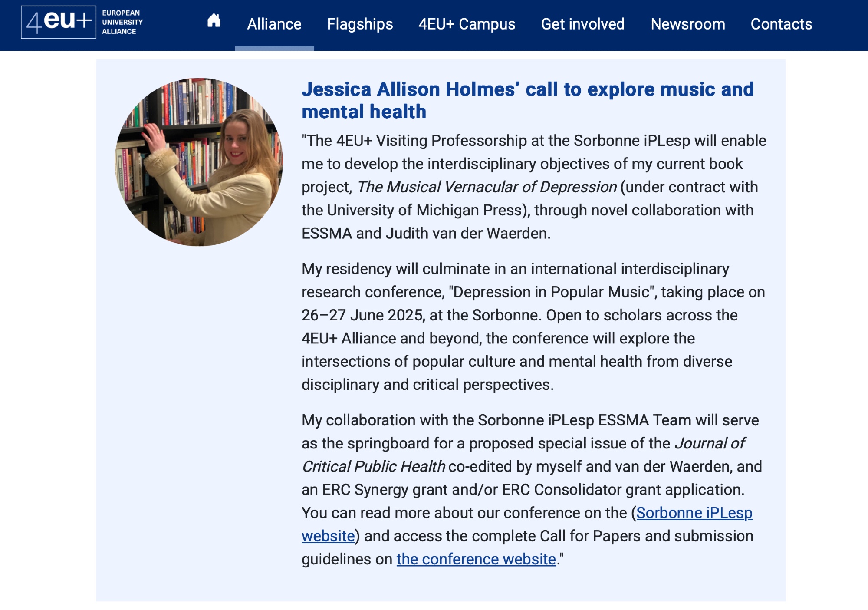
Task: Click the 4EU+ logo box
Action: (59, 22)
